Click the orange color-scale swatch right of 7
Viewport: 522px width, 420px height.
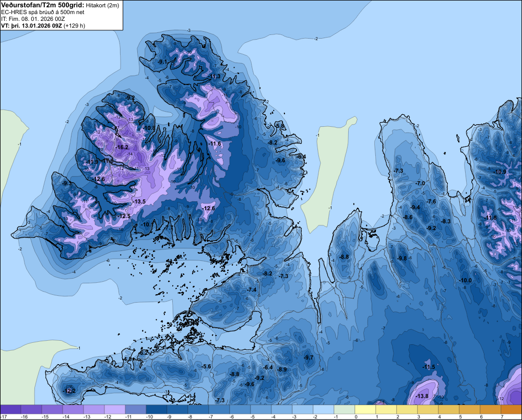(512, 409)
